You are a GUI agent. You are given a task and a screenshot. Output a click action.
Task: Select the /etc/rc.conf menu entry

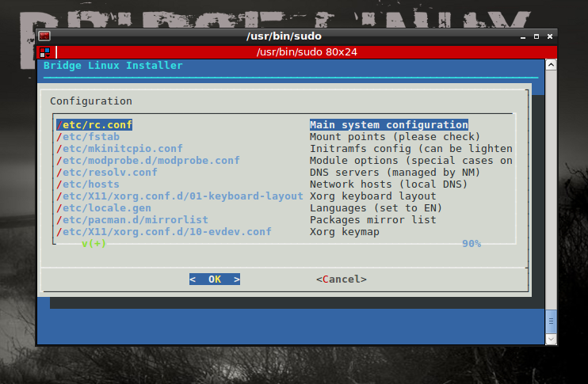94,125
